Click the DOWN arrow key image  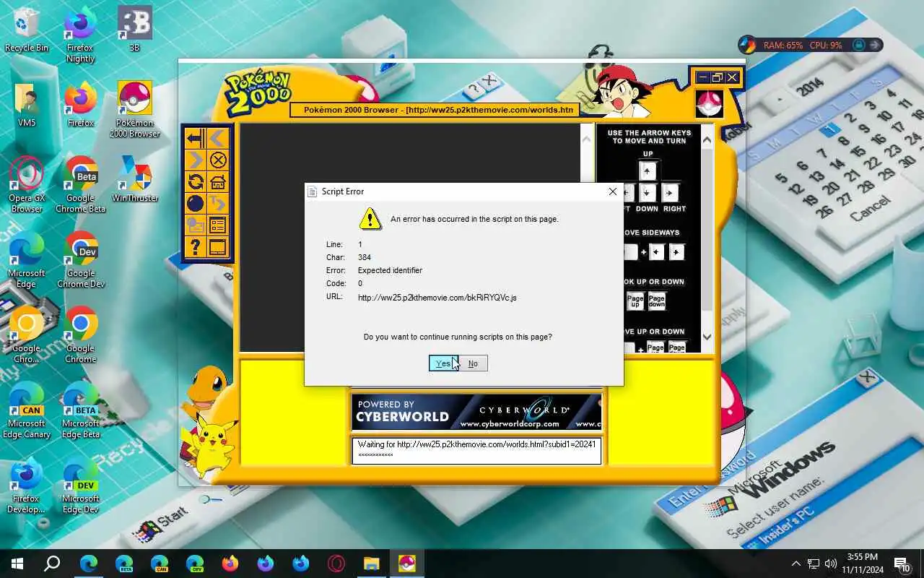(x=648, y=193)
